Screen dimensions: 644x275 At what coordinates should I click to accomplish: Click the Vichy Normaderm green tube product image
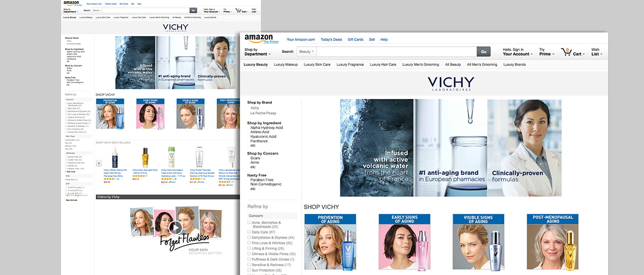172,157
